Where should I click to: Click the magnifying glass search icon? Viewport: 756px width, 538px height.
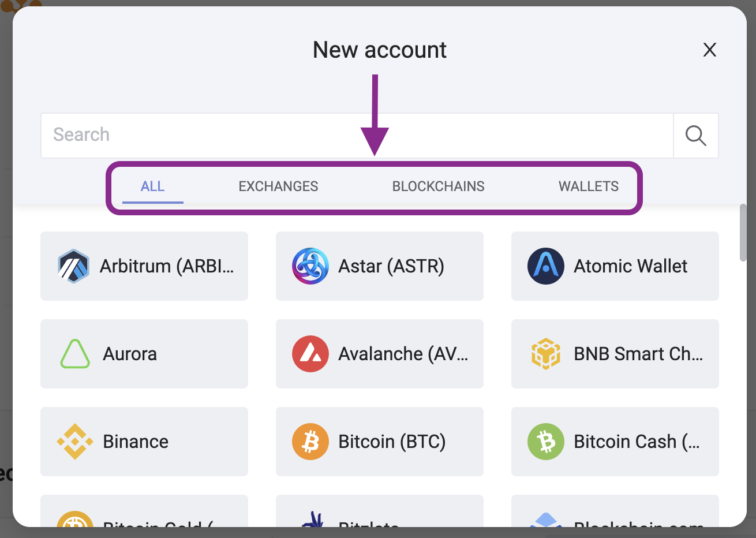[x=695, y=136]
